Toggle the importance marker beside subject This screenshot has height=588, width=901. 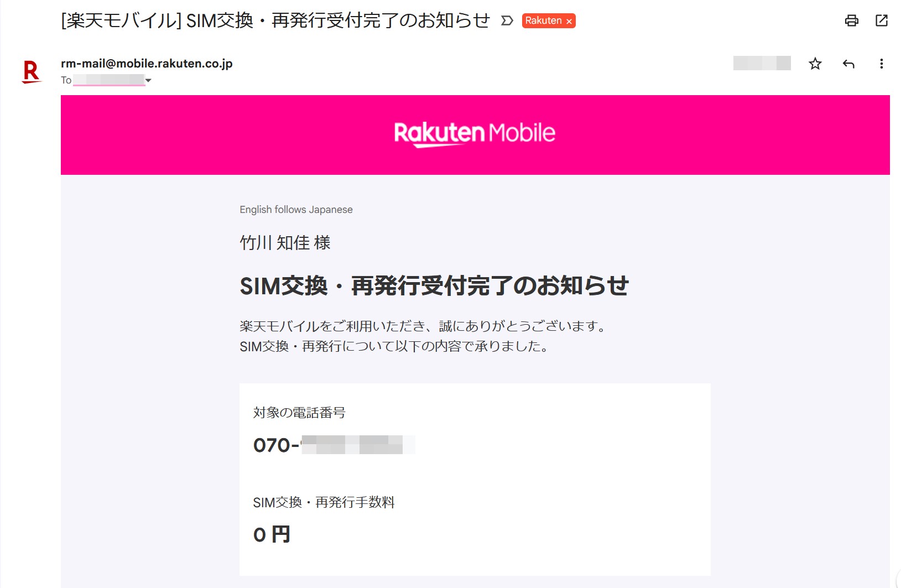click(x=507, y=20)
